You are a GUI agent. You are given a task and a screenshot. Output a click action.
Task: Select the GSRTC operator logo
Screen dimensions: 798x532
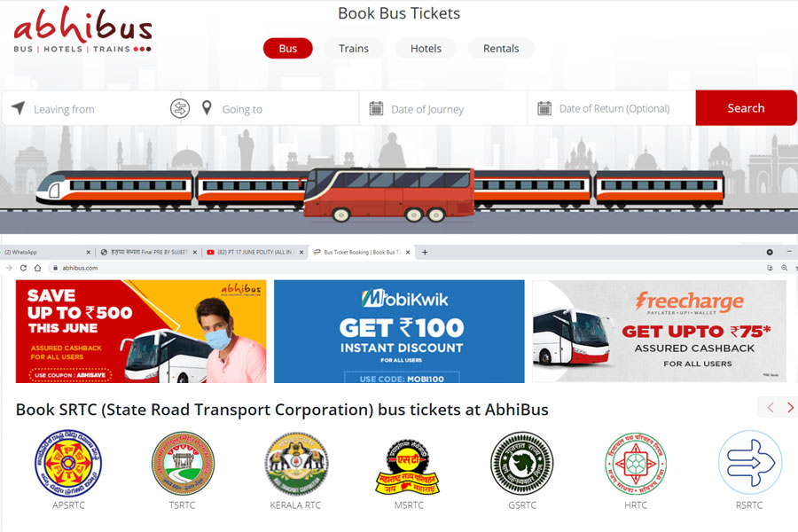click(522, 463)
